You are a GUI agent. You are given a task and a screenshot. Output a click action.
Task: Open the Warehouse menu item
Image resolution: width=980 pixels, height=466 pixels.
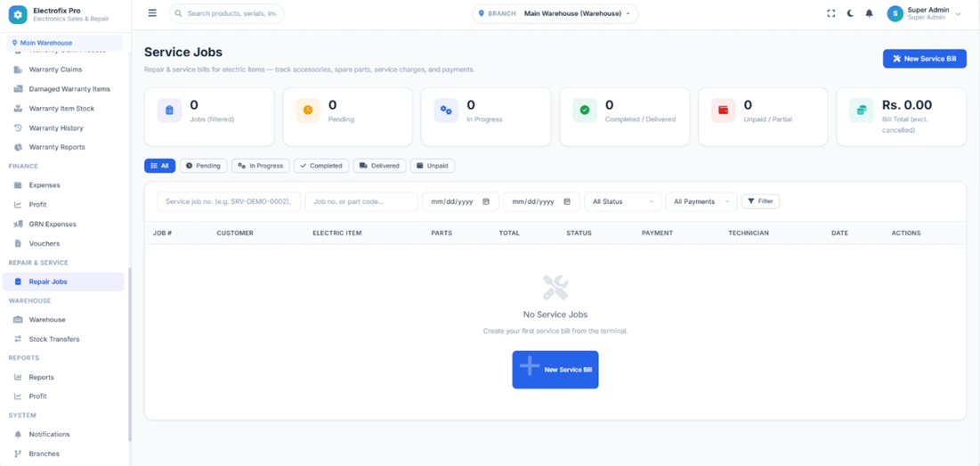point(47,320)
